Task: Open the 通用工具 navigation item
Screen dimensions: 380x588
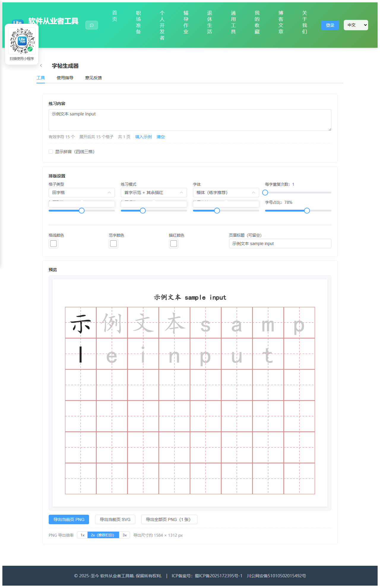Action: point(233,22)
